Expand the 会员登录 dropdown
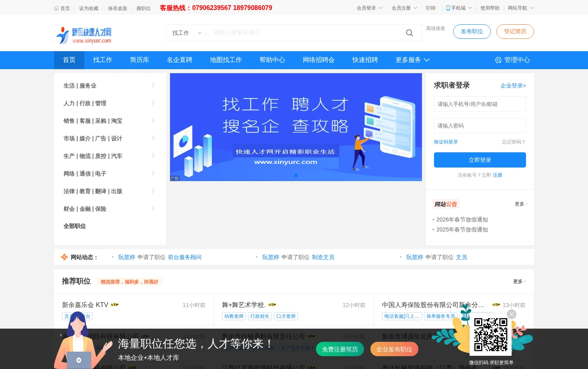 [x=380, y=8]
